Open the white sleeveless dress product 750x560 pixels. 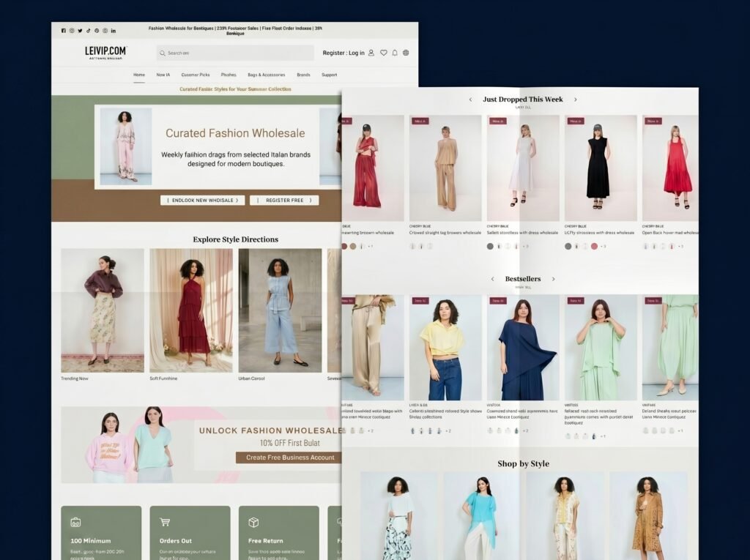click(523, 168)
